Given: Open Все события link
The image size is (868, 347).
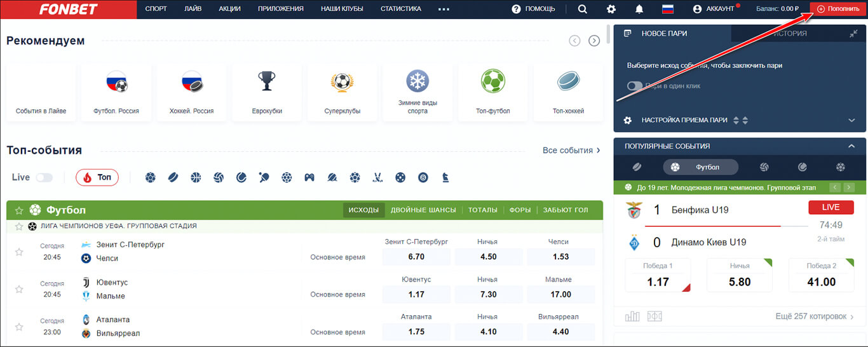Looking at the screenshot, I should click(572, 151).
